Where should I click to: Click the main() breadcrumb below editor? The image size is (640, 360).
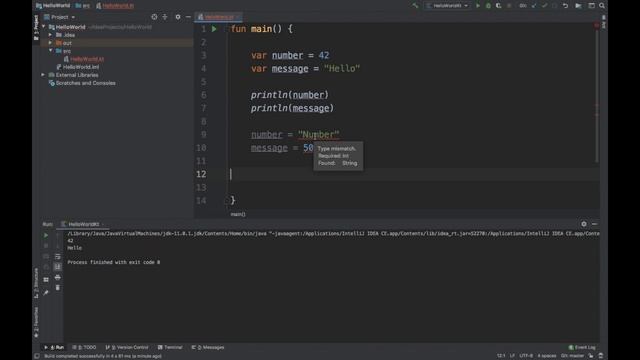pos(238,214)
